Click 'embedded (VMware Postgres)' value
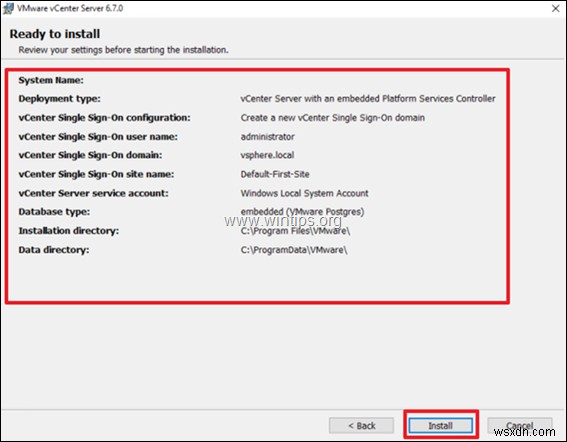This screenshot has height=442, width=567. point(302,212)
